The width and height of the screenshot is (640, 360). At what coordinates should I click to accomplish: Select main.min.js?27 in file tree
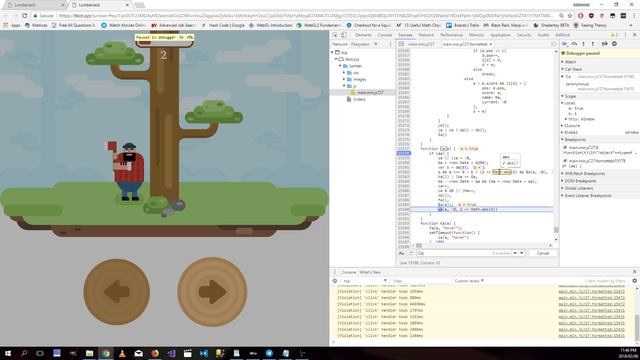pos(370,92)
